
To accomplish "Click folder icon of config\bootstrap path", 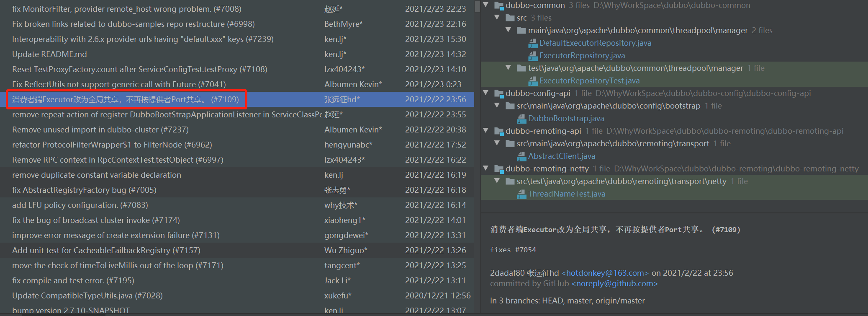I will pyautogui.click(x=510, y=106).
